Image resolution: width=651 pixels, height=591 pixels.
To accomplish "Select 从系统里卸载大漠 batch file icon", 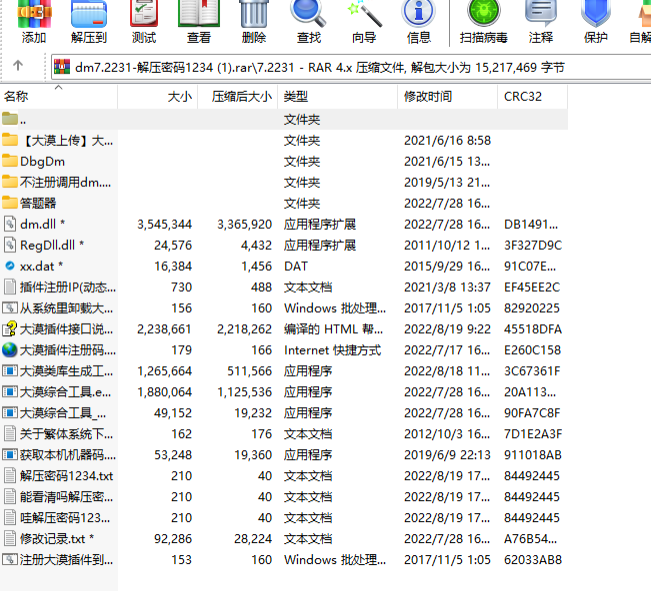I will [10, 308].
